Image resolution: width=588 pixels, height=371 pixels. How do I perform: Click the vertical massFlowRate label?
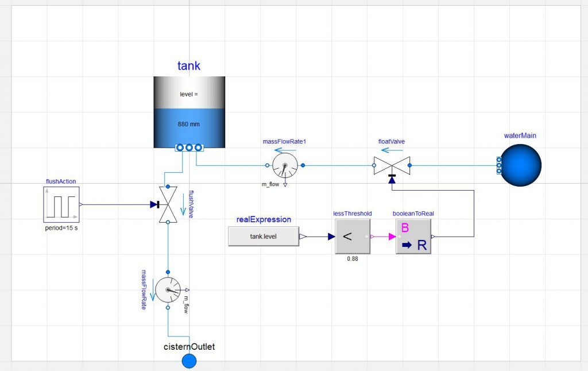144,289
